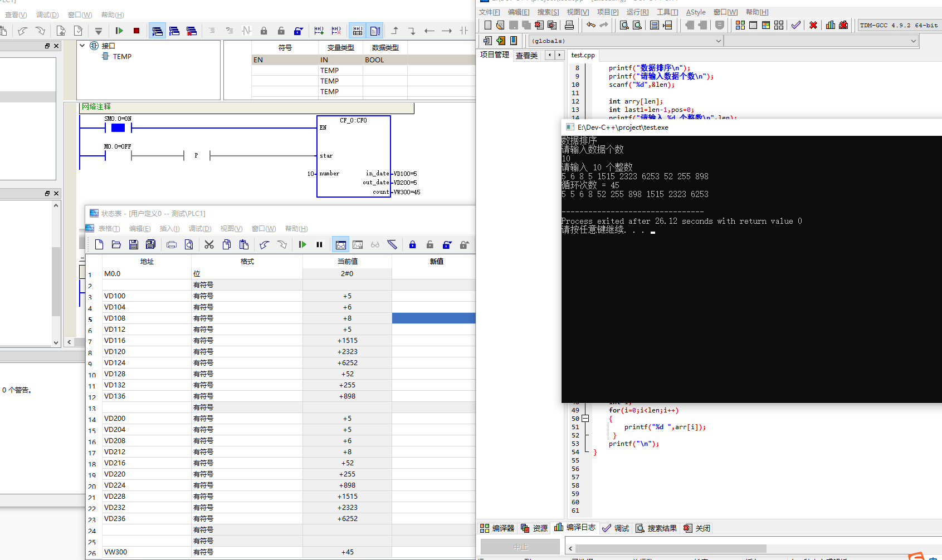Open AStyle menu in Dev-C++
Image resolution: width=942 pixels, height=560 pixels.
coord(696,12)
